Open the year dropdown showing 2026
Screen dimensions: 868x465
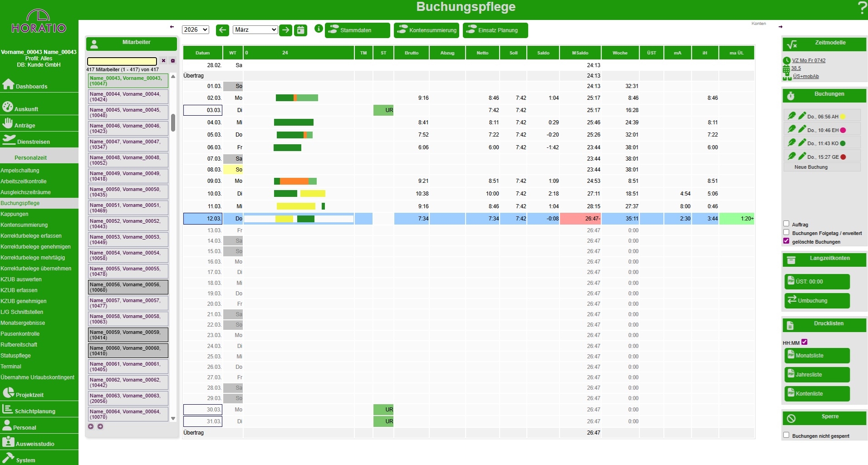(195, 29)
